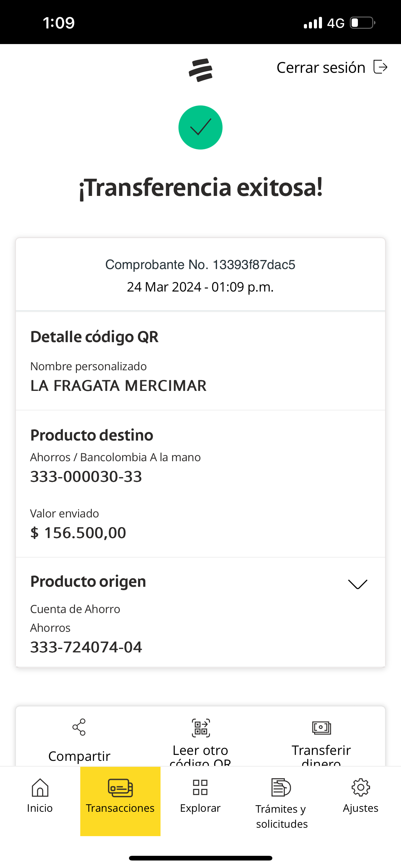Tap the battery indicator in status bar
This screenshot has width=401, height=868.
[x=363, y=23]
